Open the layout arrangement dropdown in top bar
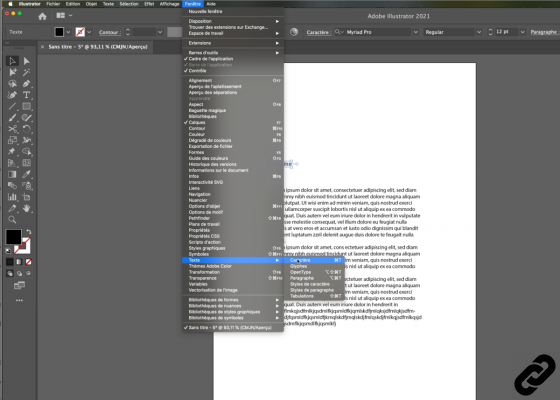Viewport: 560px width, 400px height. [x=64, y=15]
